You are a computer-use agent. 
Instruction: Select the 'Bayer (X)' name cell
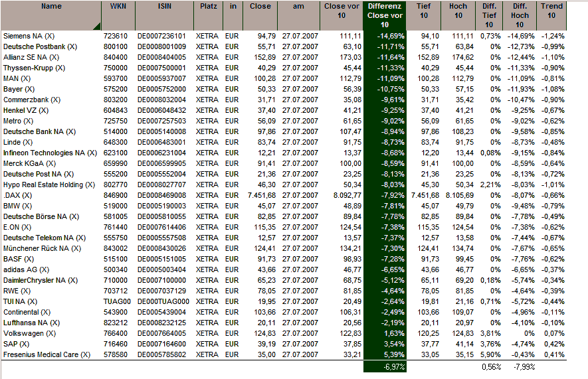pos(19,89)
